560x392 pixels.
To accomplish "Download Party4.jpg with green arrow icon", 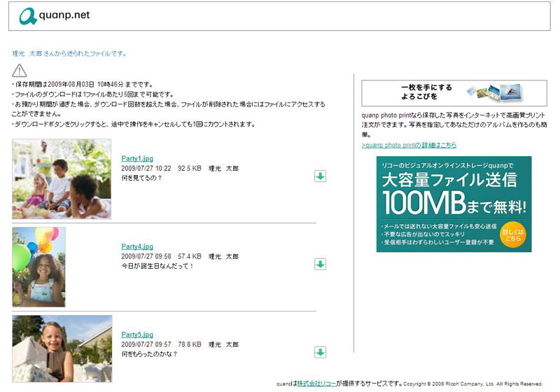I will coord(320,264).
